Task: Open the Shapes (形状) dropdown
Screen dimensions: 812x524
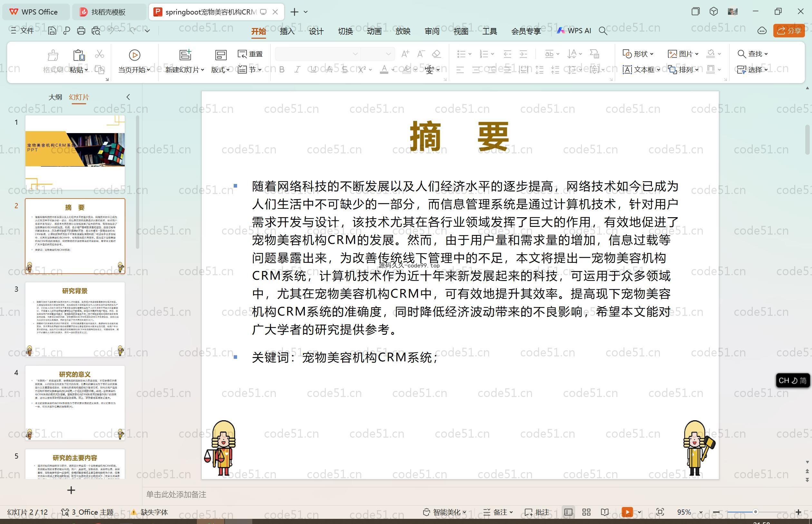Action: (638, 54)
